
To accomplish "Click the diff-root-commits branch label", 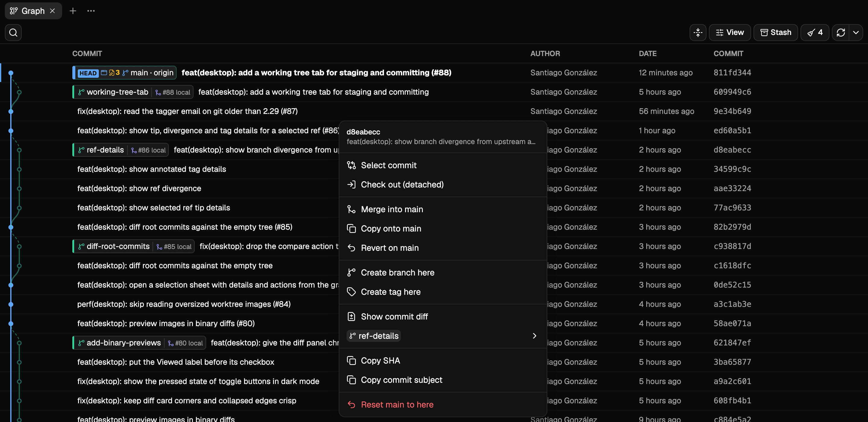I will click(x=114, y=246).
